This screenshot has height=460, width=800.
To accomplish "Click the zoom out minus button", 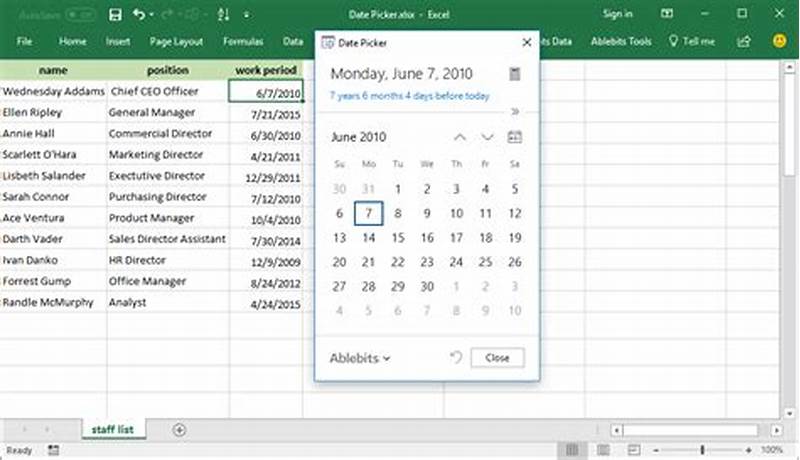I will tap(656, 450).
